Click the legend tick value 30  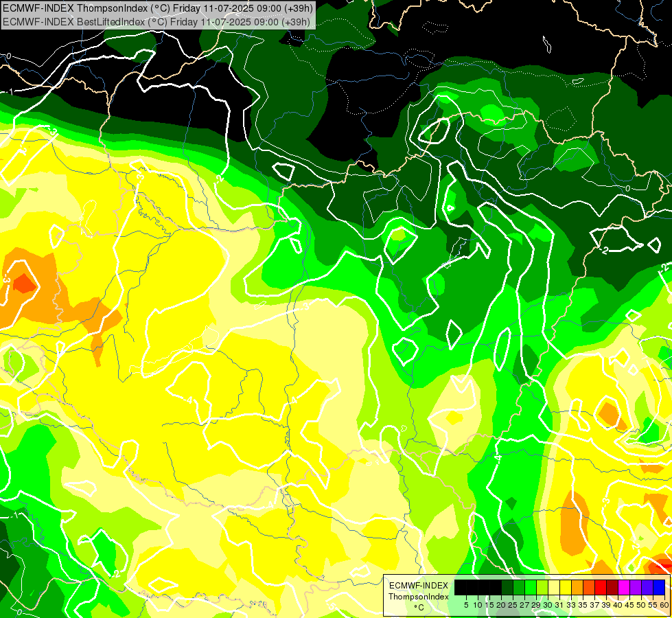[x=548, y=605]
